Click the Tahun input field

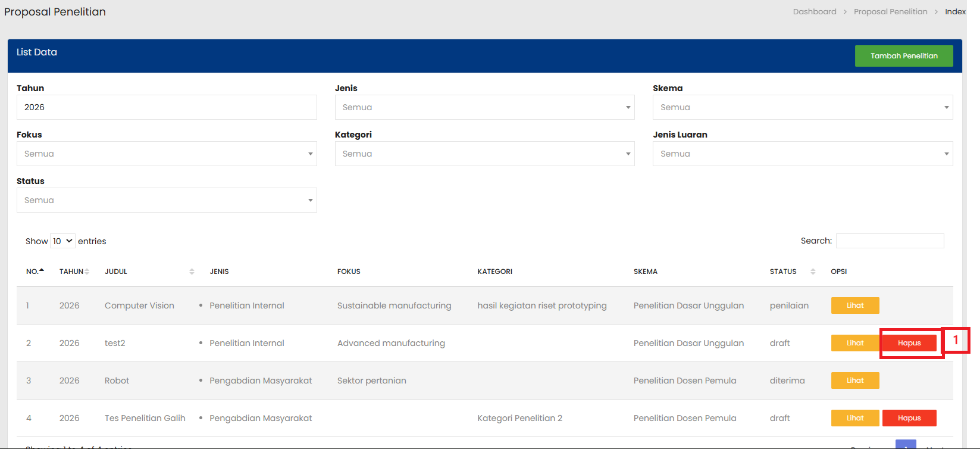coord(167,107)
